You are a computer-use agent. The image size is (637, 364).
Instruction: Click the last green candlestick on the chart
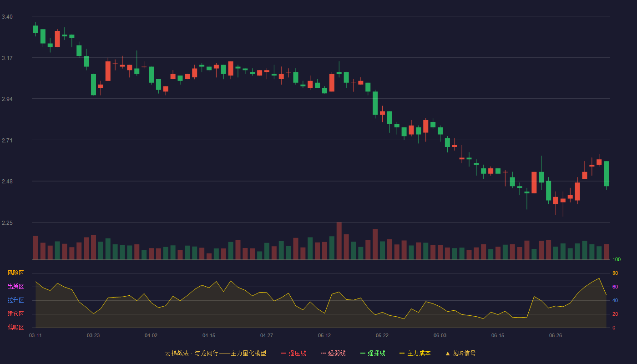[x=606, y=173]
